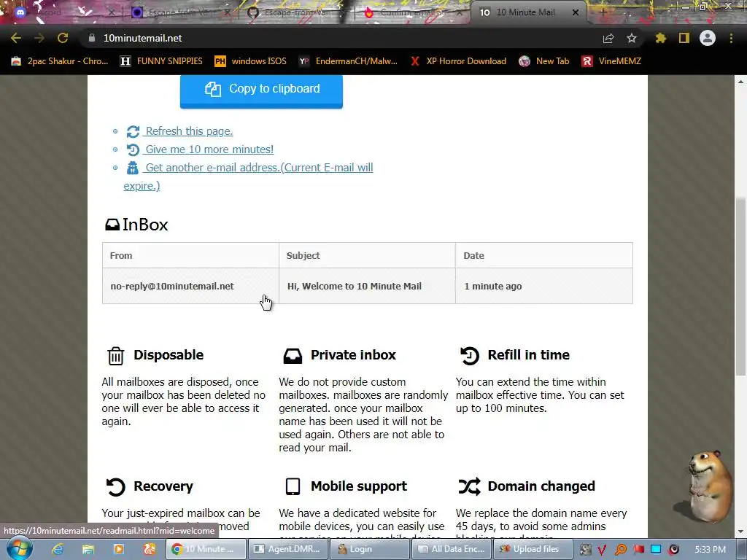The image size is (747, 560).
Task: Open the XP Horror Download bookmark
Action: [x=458, y=61]
